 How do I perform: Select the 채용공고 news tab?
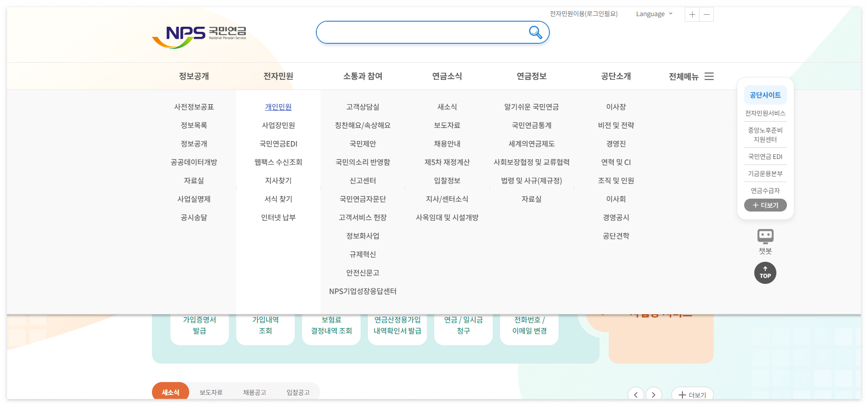coord(255,392)
